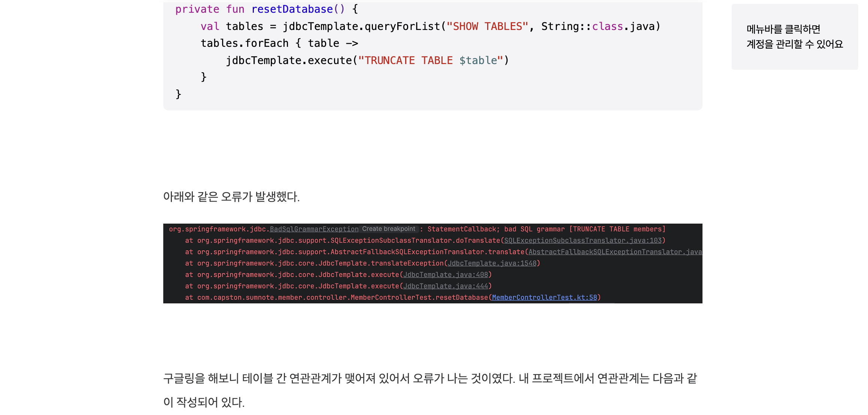Click the stack trace error screenshot image
The height and width of the screenshot is (415, 868).
[x=433, y=263]
